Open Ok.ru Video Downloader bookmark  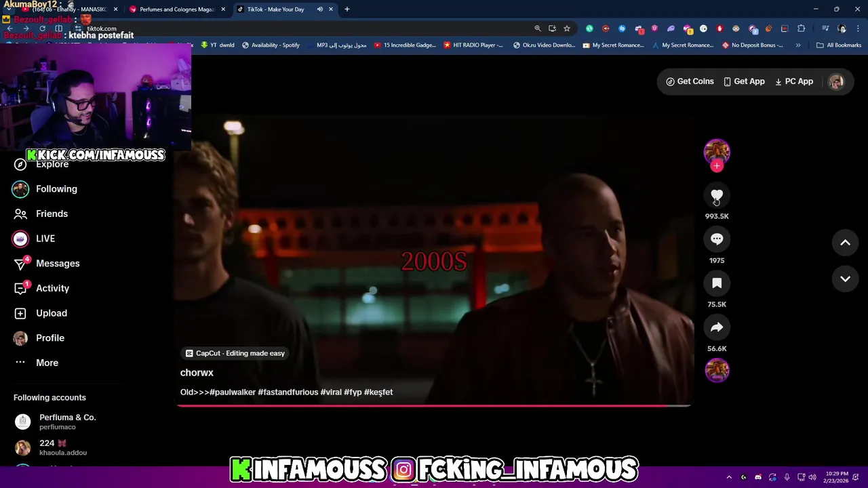544,45
